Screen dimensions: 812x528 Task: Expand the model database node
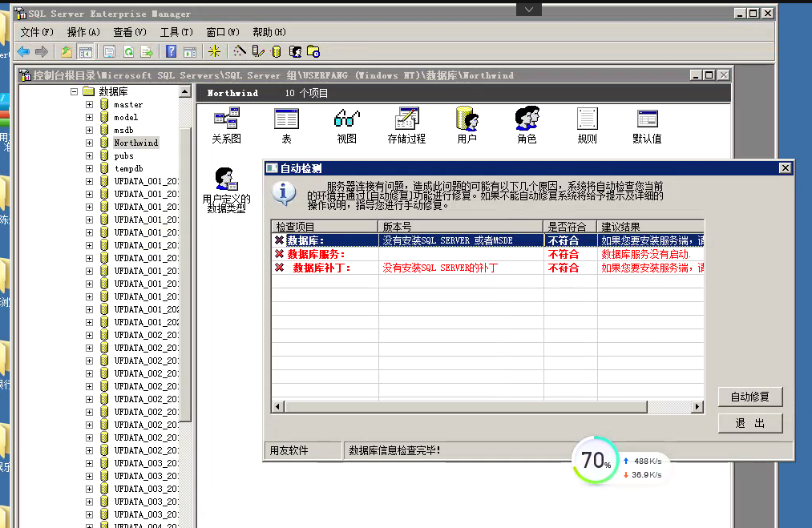click(x=89, y=118)
